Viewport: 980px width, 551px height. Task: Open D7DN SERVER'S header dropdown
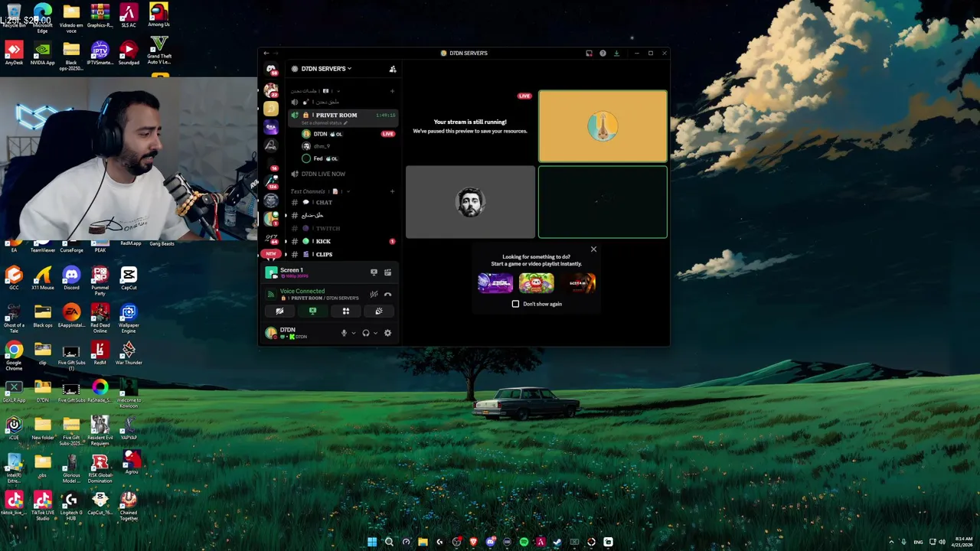(326, 69)
